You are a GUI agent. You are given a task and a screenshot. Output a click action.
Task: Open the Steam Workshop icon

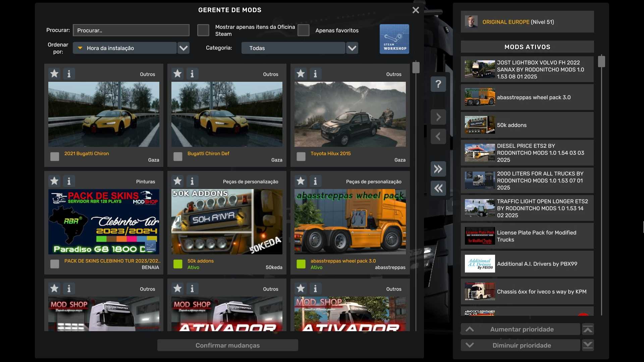[x=394, y=39]
